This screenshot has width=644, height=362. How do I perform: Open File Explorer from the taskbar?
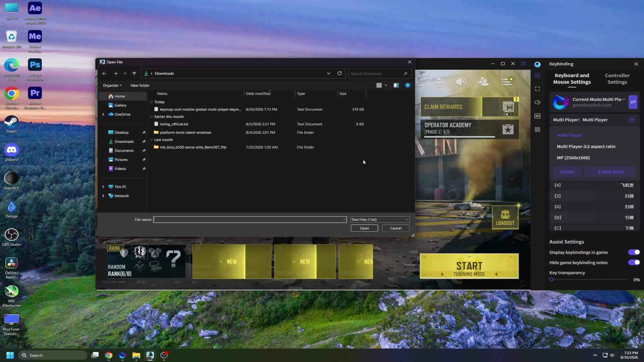[x=136, y=355]
